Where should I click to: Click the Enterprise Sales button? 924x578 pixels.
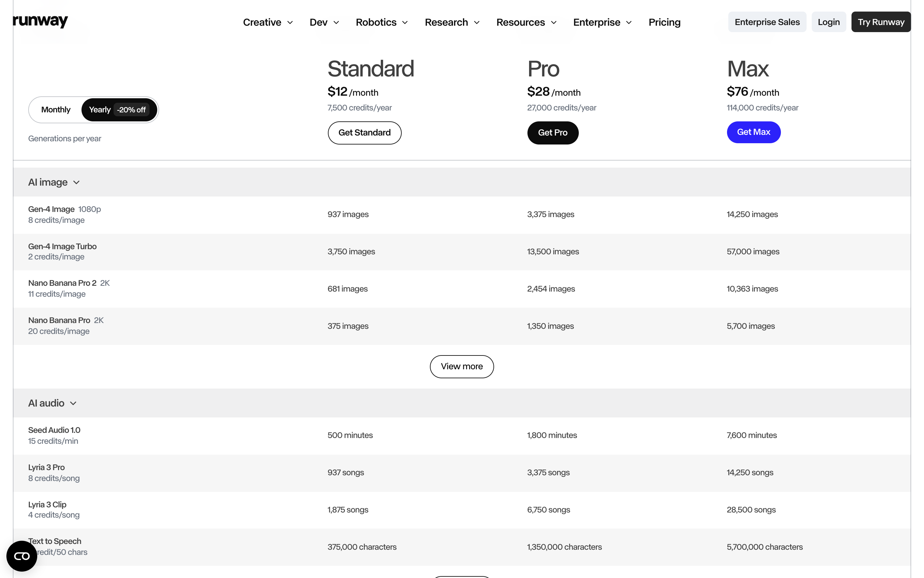[x=767, y=22]
